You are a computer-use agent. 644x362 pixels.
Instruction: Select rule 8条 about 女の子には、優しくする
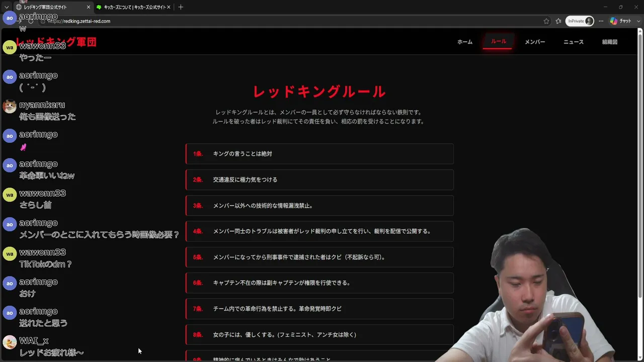(x=319, y=334)
